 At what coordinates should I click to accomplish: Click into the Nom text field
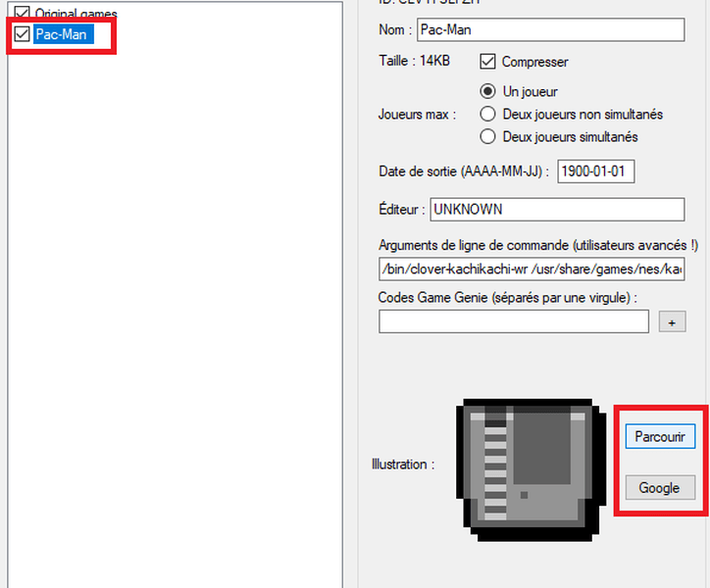tap(549, 29)
